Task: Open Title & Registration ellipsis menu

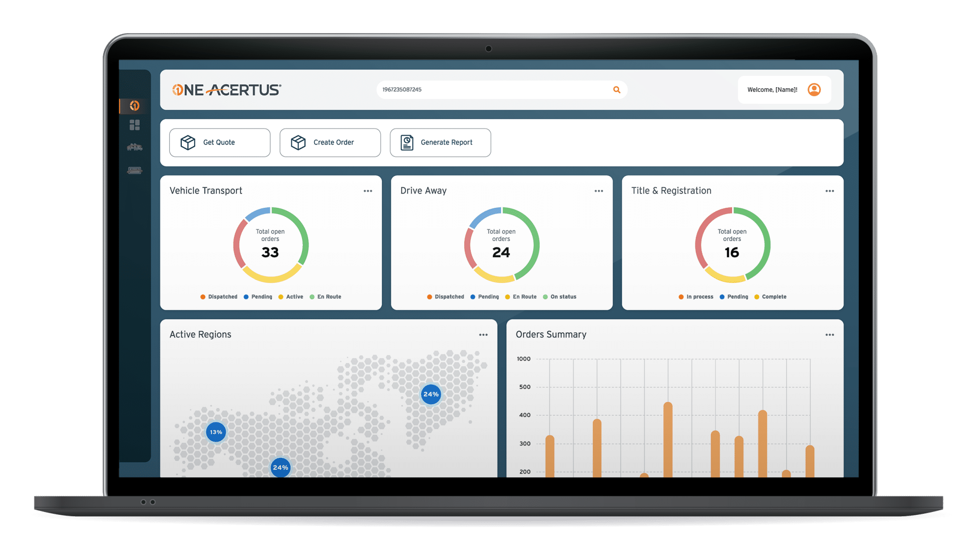Action: (829, 191)
